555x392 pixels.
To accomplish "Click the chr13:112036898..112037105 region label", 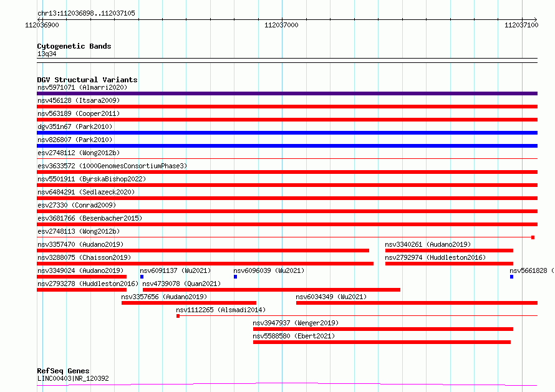I will (x=86, y=13).
